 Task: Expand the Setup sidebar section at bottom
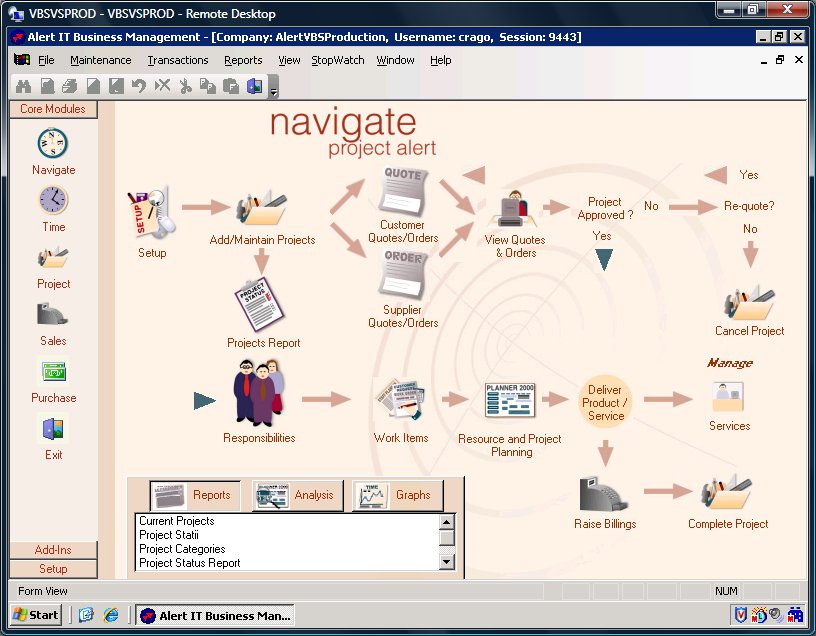(53, 569)
